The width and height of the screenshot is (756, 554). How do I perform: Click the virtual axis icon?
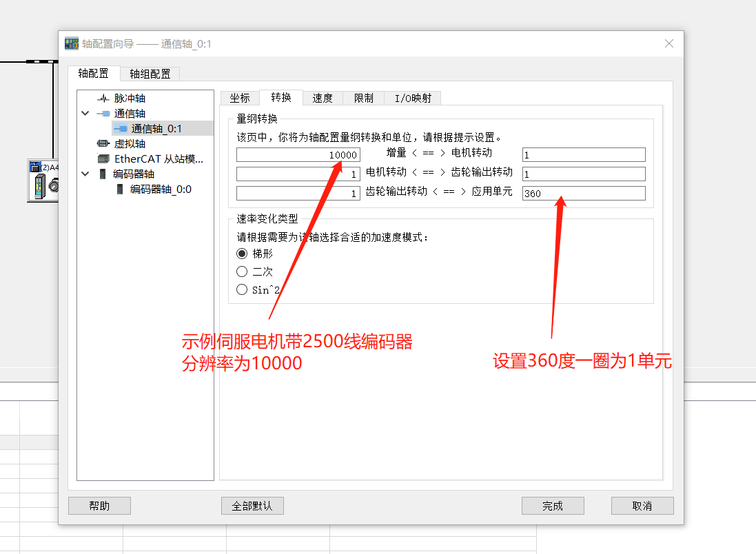[x=103, y=144]
